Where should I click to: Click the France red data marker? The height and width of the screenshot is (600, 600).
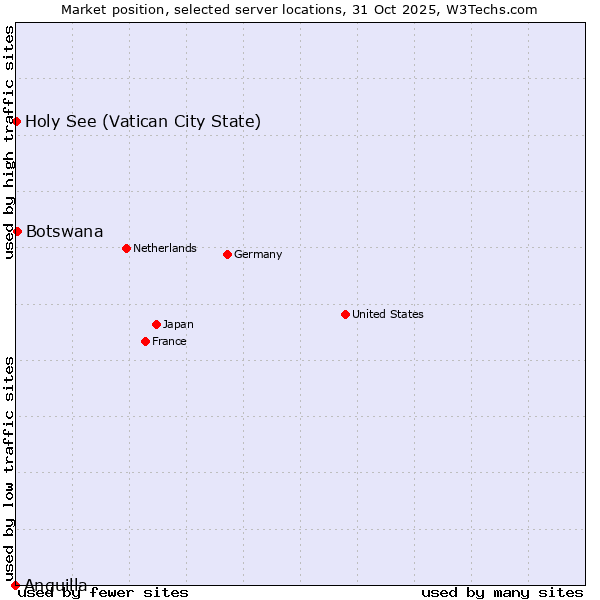(x=145, y=341)
